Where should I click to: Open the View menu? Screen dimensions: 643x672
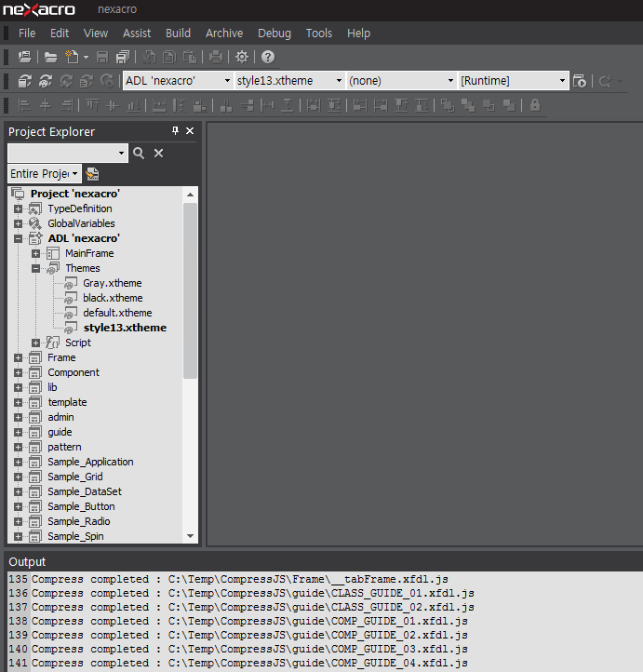(x=96, y=33)
